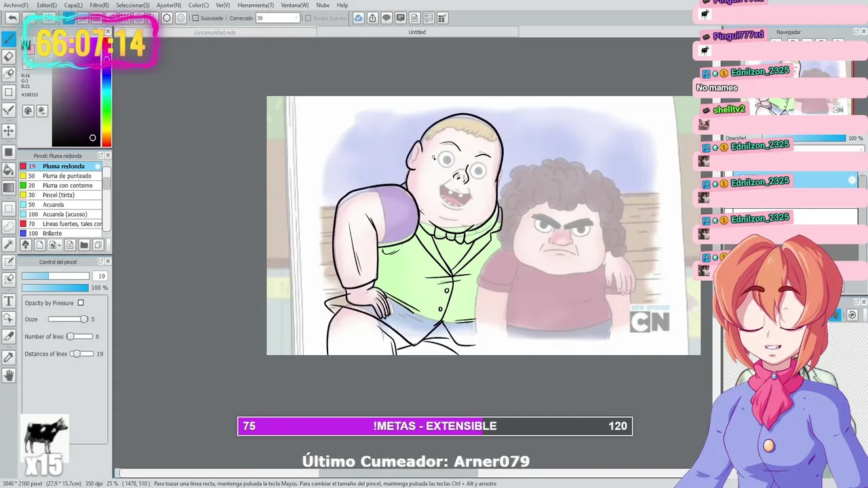
Task: Click the Undo arrow button
Action: [12, 18]
